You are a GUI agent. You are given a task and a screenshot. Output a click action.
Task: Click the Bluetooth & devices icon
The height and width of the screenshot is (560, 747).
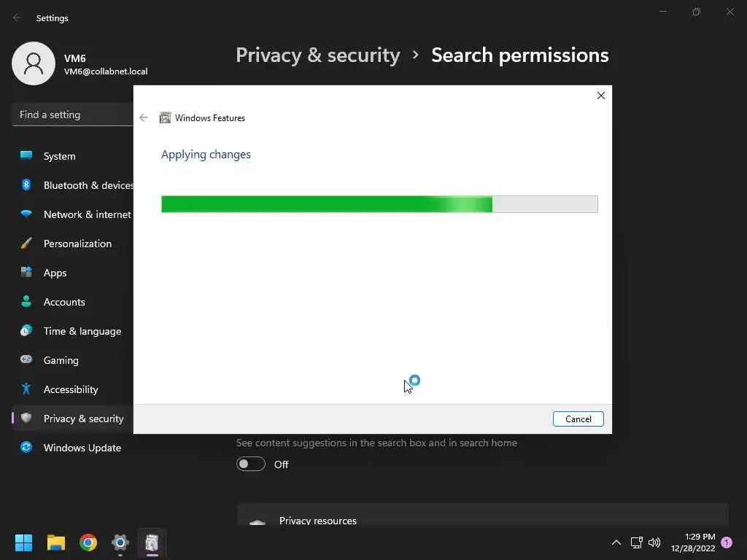(x=26, y=185)
